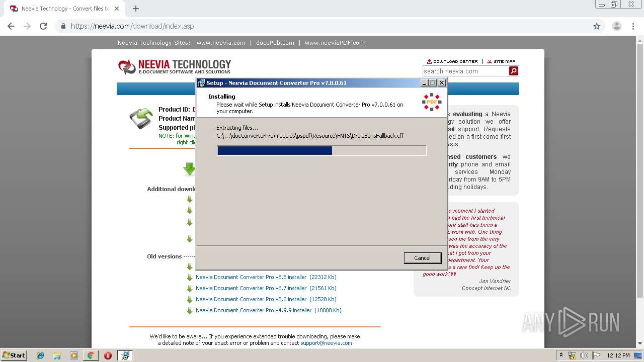Viewport: 644px width, 362px height.
Task: Open the Download Center link
Action: tap(452, 61)
